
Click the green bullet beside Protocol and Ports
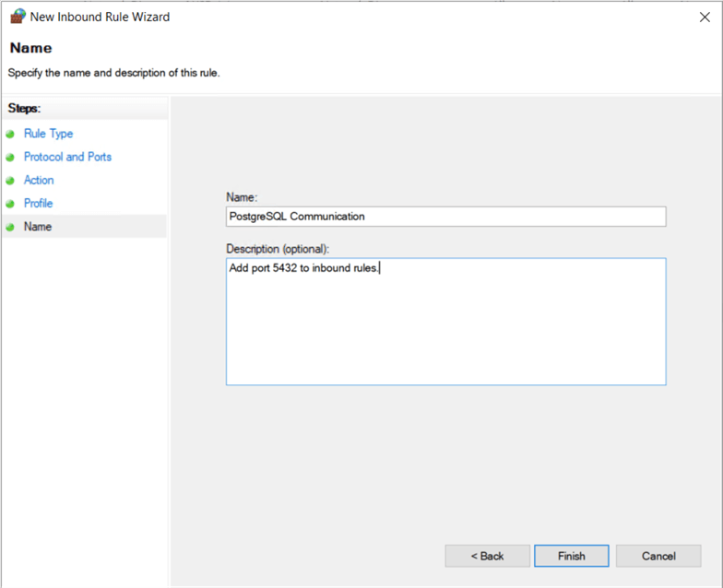pyautogui.click(x=10, y=158)
